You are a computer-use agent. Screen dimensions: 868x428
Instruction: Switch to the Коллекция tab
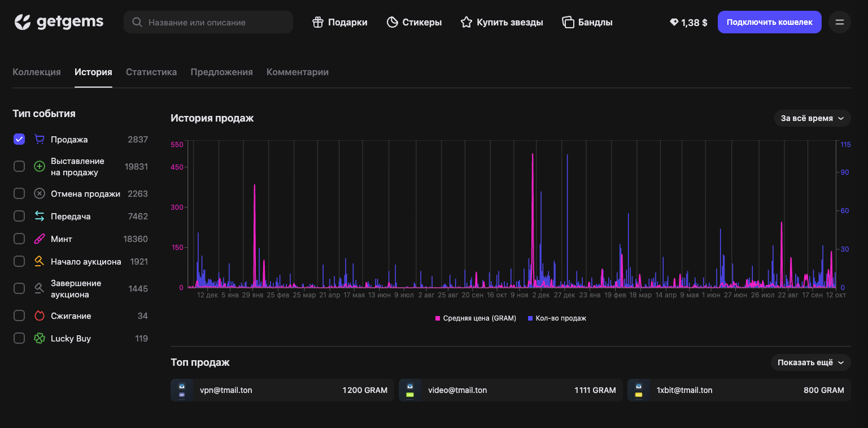coord(37,72)
